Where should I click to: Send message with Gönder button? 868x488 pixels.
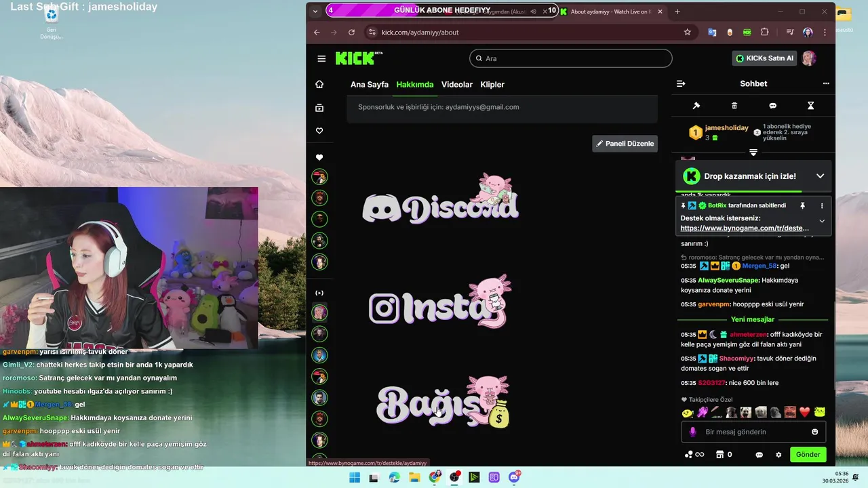click(x=808, y=455)
